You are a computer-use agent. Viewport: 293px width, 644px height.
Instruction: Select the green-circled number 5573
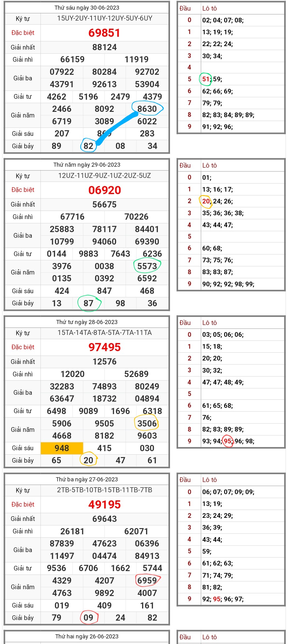(x=147, y=266)
